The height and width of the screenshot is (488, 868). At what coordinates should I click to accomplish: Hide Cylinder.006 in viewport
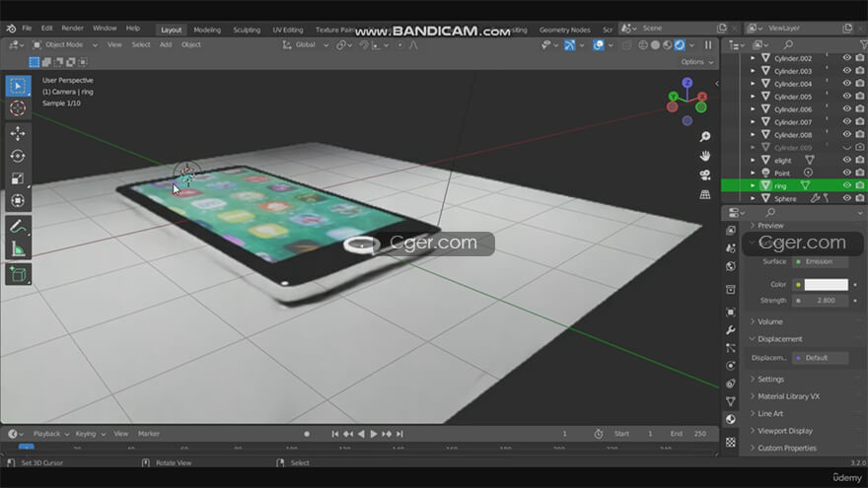pos(847,109)
